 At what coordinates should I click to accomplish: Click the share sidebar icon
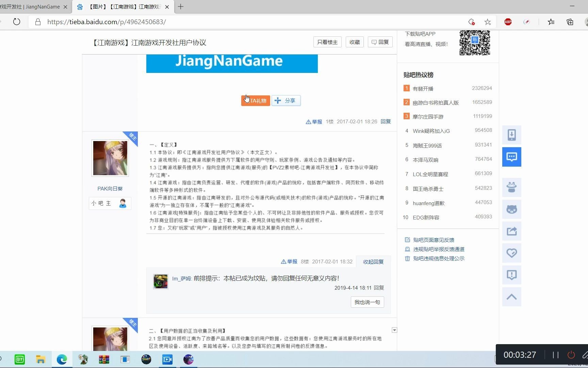512,231
